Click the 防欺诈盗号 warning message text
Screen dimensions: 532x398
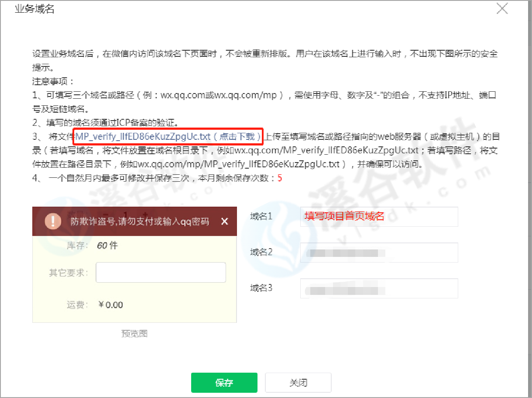(140, 221)
